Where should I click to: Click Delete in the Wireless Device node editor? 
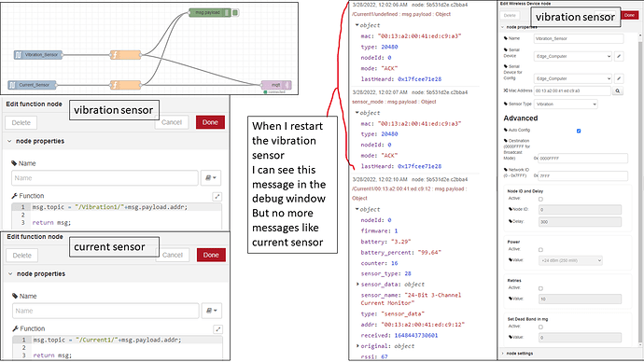[x=510, y=16]
